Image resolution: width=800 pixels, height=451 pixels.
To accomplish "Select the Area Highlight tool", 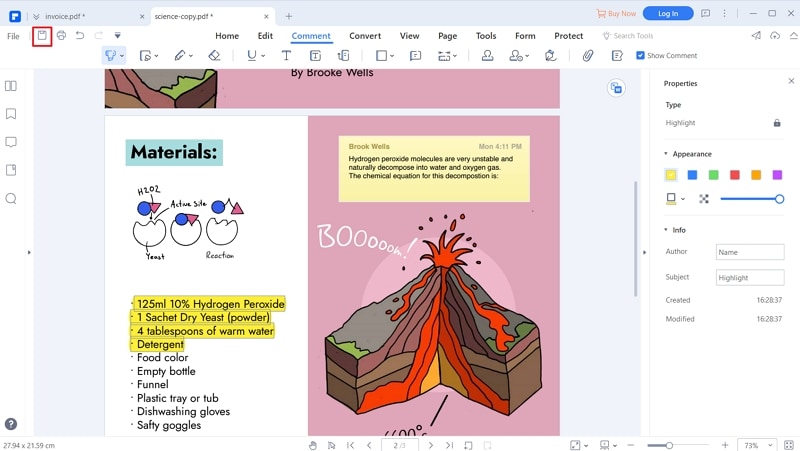I will point(146,56).
